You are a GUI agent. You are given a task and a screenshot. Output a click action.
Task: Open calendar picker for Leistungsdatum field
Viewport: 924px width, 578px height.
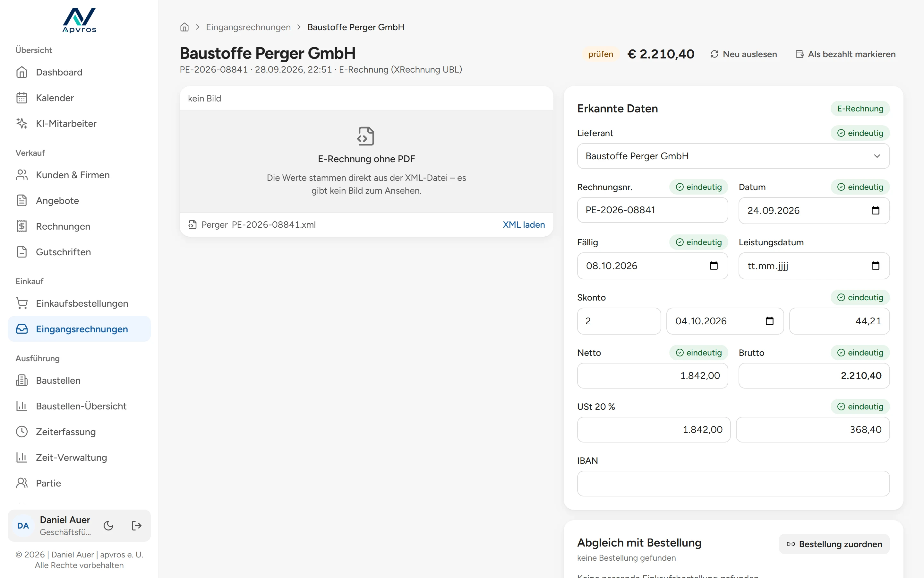(x=876, y=266)
